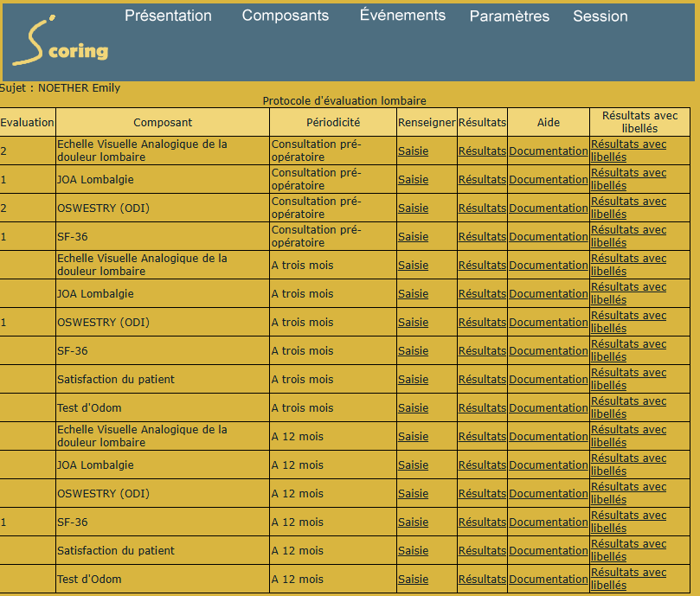The image size is (700, 596).
Task: Open Résultats avec libellés for 12-month JOA Lombalgie
Action: click(x=628, y=465)
